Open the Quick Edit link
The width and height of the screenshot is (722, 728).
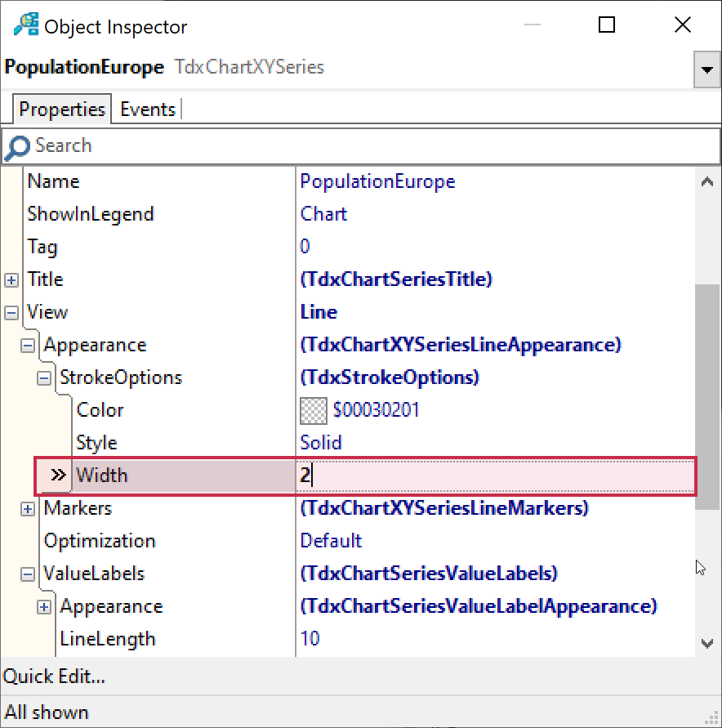pyautogui.click(x=54, y=677)
